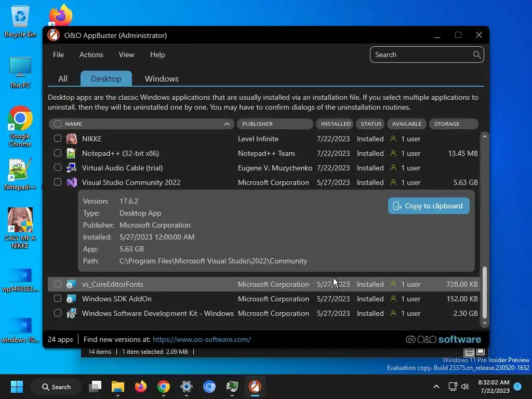This screenshot has width=532, height=399.
Task: Check the Visual Studio Community 2022 checkbox
Action: 58,182
